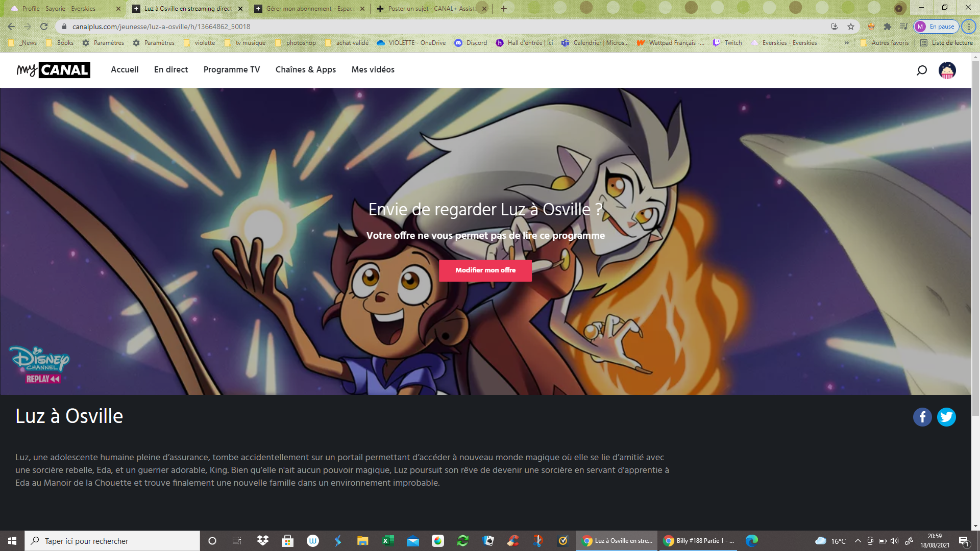Share the show on Facebook
The image size is (980, 551).
click(922, 417)
